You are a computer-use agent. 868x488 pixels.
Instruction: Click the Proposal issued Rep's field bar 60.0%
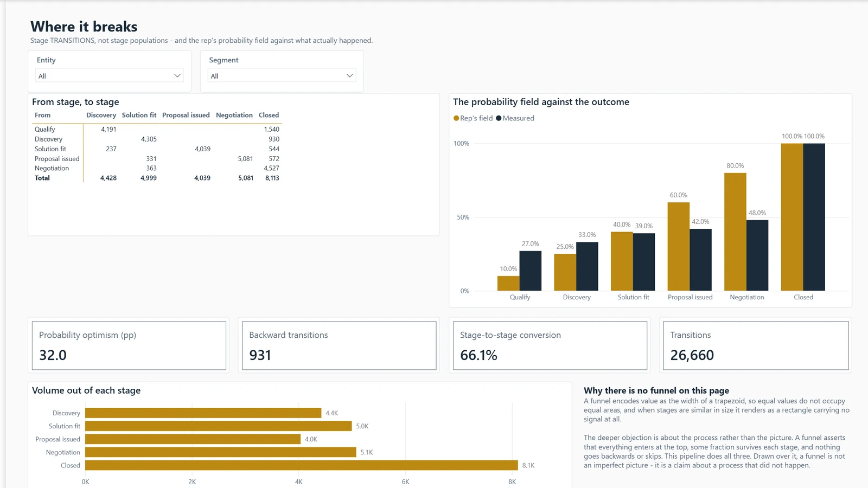679,247
